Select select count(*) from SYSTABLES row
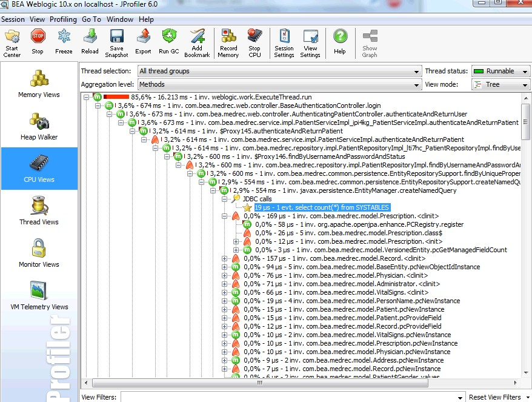Image resolution: width=532 pixels, height=402 pixels. coord(322,207)
